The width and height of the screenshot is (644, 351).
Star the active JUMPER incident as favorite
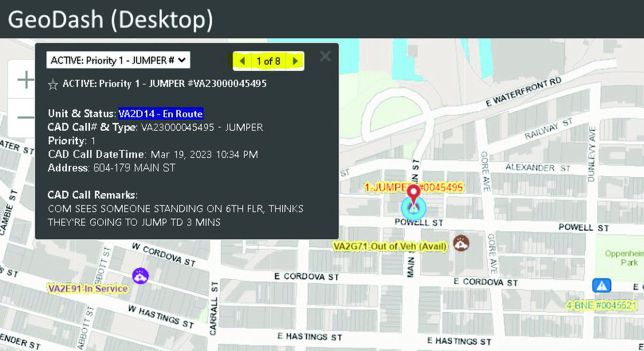(53, 85)
